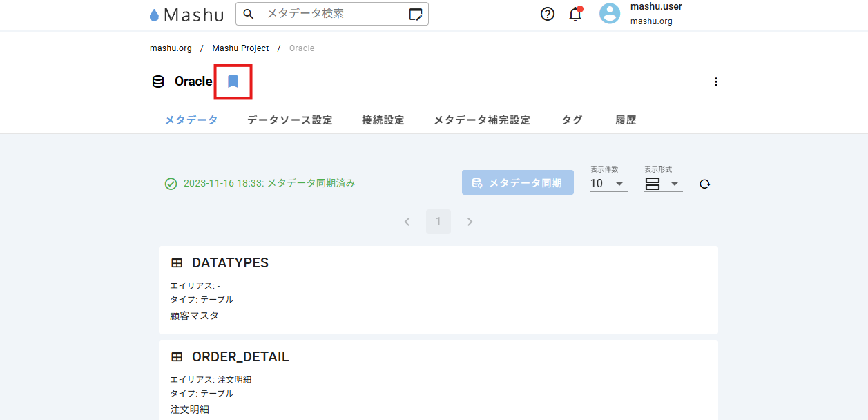Focus the メタデータ検索 search field
868x420 pixels.
(x=332, y=14)
